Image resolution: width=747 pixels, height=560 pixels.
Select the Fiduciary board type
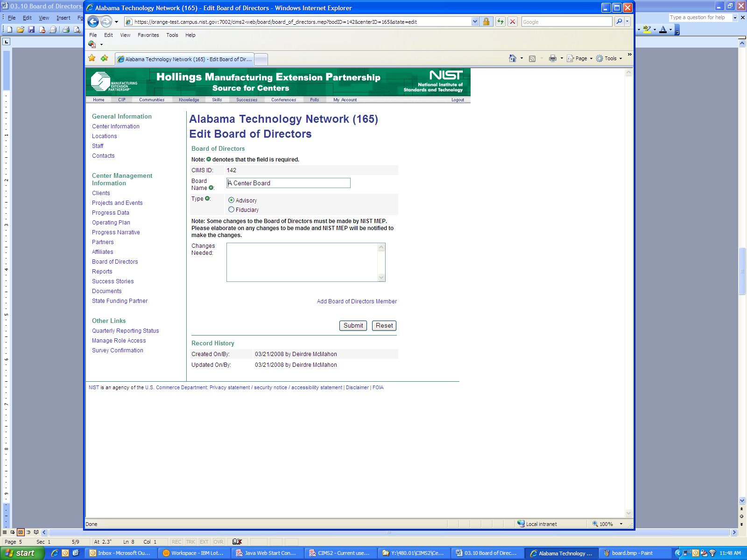point(231,210)
